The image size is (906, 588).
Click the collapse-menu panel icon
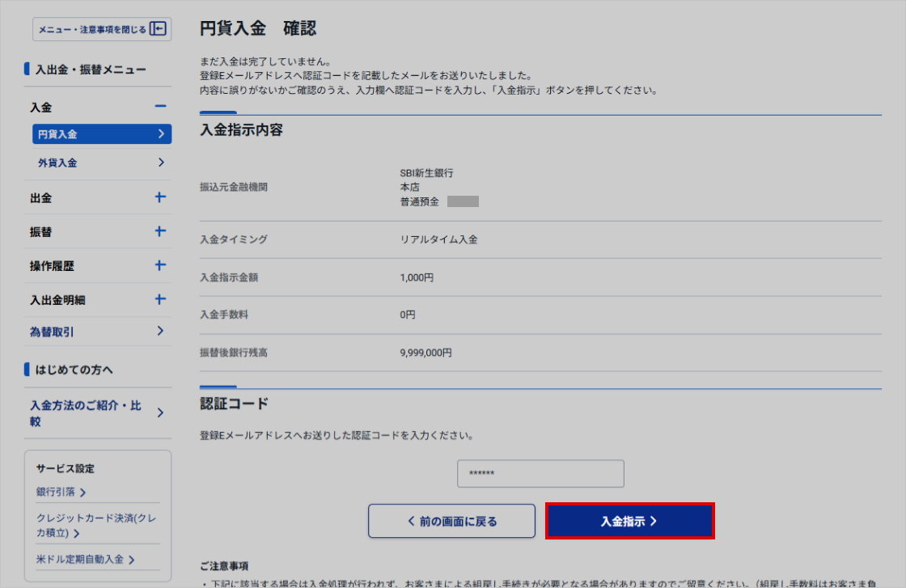[x=158, y=29]
